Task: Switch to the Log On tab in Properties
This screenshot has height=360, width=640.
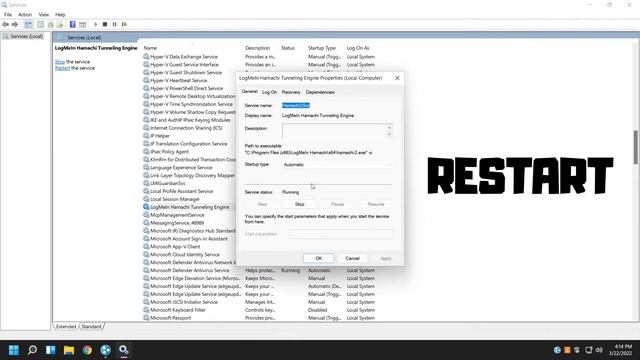Action: coord(269,92)
